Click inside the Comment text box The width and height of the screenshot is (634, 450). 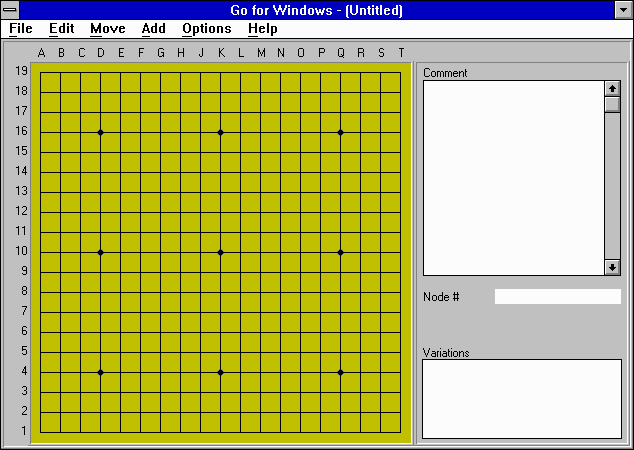coord(514,178)
